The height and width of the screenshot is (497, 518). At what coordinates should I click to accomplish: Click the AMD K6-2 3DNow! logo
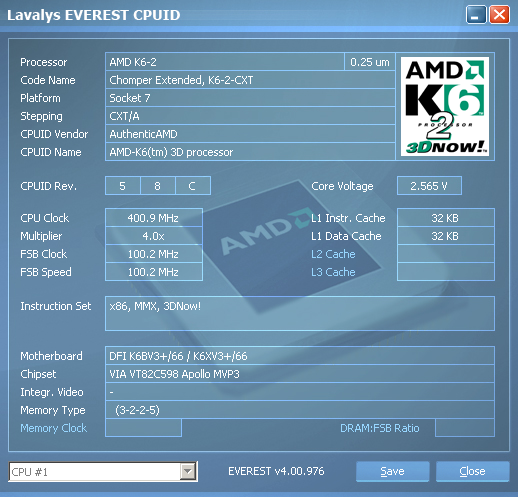(445, 106)
